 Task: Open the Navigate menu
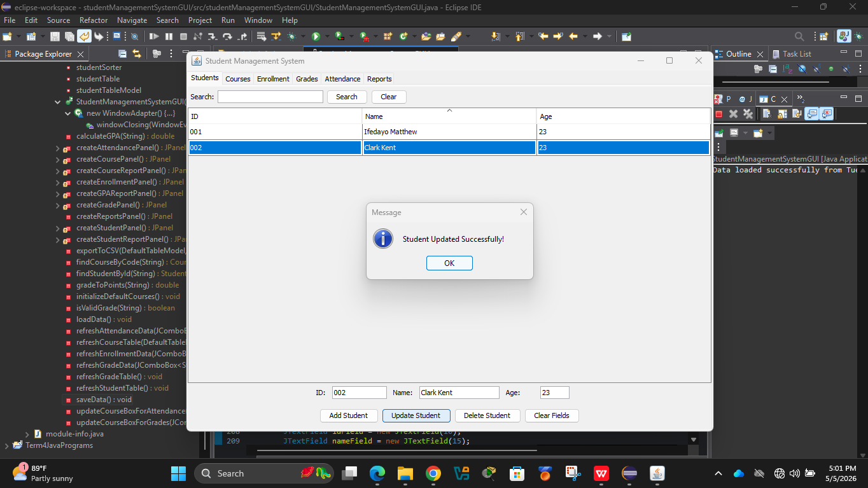click(132, 20)
